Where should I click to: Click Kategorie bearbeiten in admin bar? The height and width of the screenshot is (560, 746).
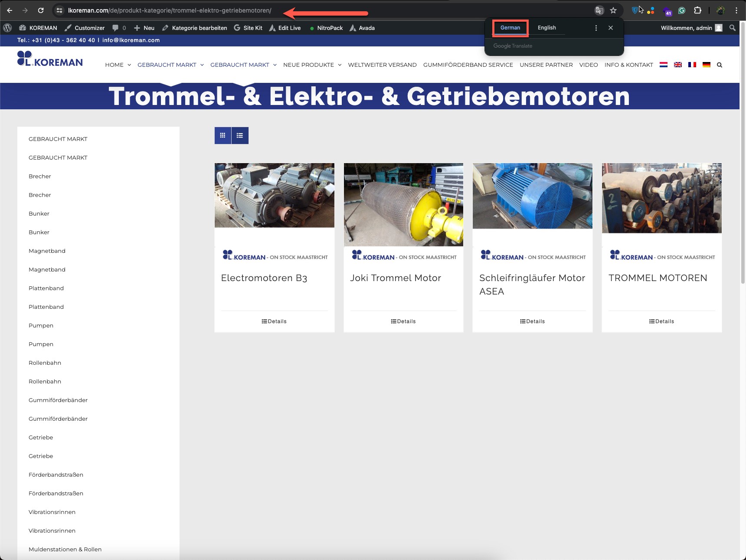click(194, 28)
